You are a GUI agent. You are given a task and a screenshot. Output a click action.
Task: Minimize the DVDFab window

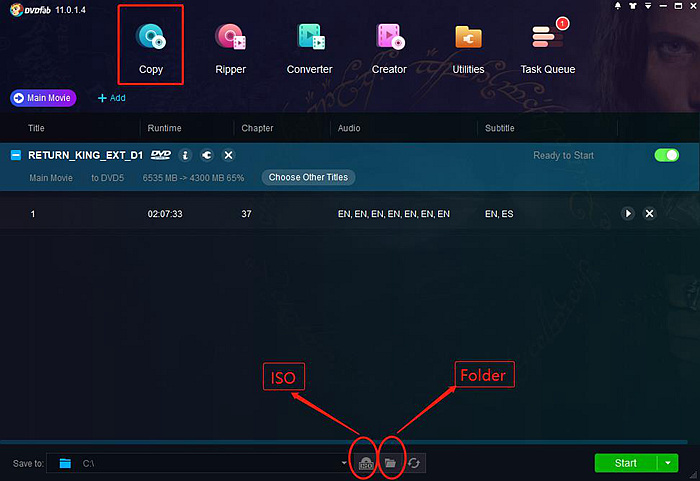(663, 6)
